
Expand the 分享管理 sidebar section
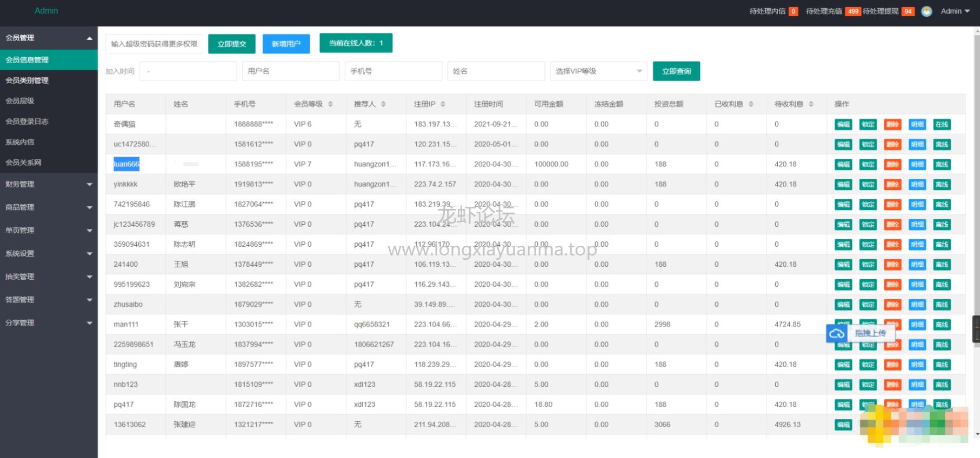pos(49,323)
